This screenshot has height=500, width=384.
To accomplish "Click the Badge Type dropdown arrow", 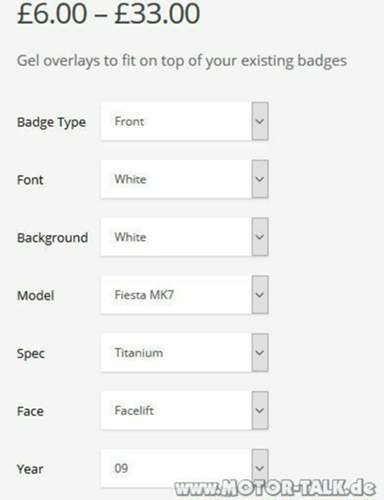I will [x=260, y=121].
